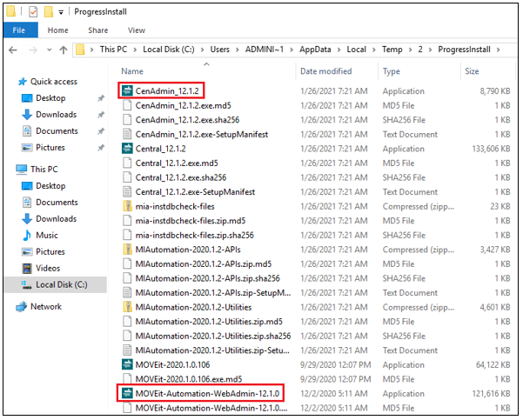Click the 121,616 KB size value

491,393
